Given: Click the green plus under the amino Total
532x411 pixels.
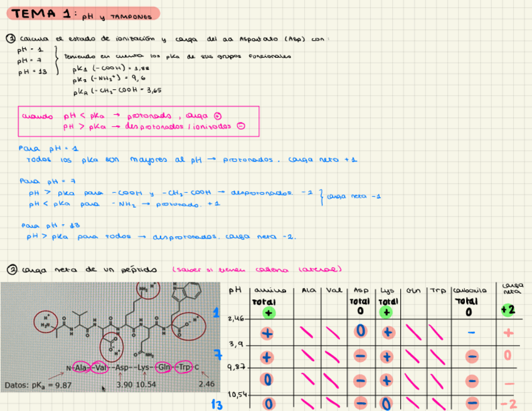Looking at the screenshot, I should coord(267,311).
